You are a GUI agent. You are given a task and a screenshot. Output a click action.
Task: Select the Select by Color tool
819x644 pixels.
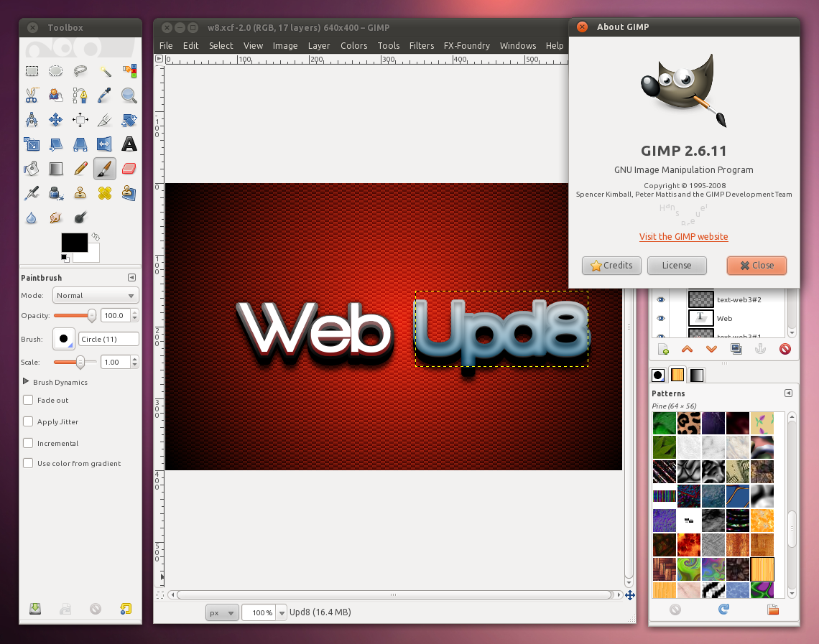coord(129,71)
